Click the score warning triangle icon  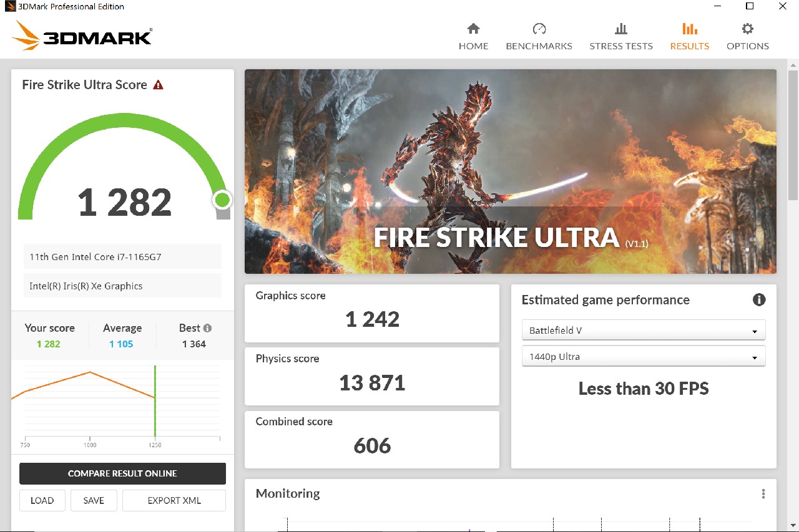tap(158, 85)
